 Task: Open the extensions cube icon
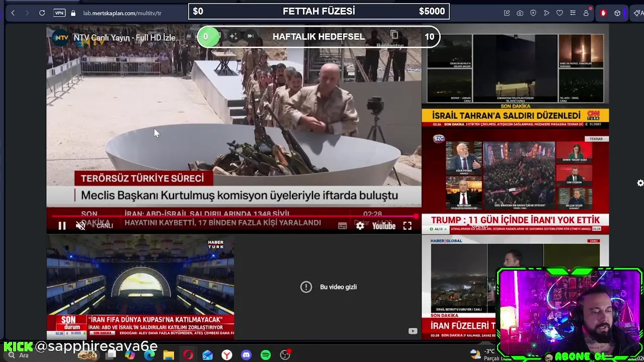[x=617, y=13]
